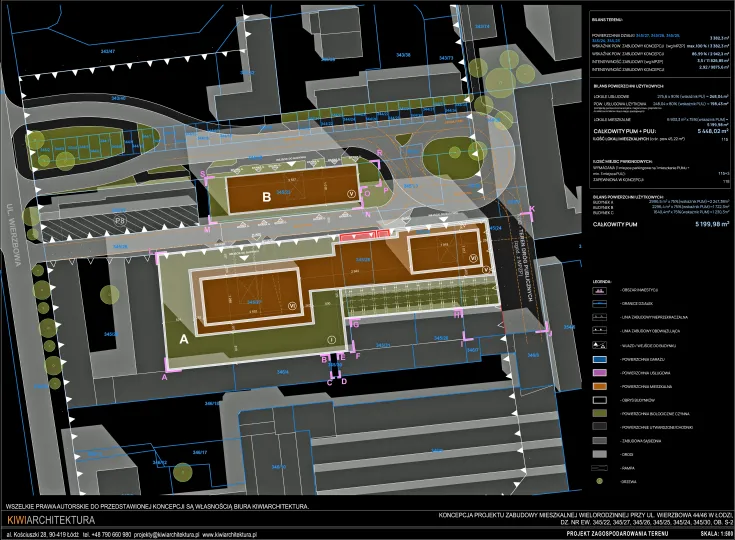Select the building A label on the plan

[x=183, y=339]
